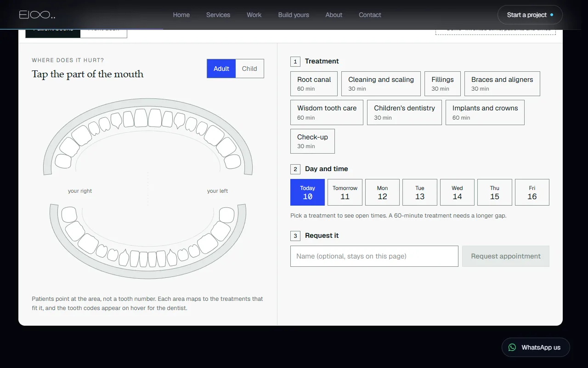Select the Check-up treatment
Image resolution: width=588 pixels, height=368 pixels.
pos(312,141)
